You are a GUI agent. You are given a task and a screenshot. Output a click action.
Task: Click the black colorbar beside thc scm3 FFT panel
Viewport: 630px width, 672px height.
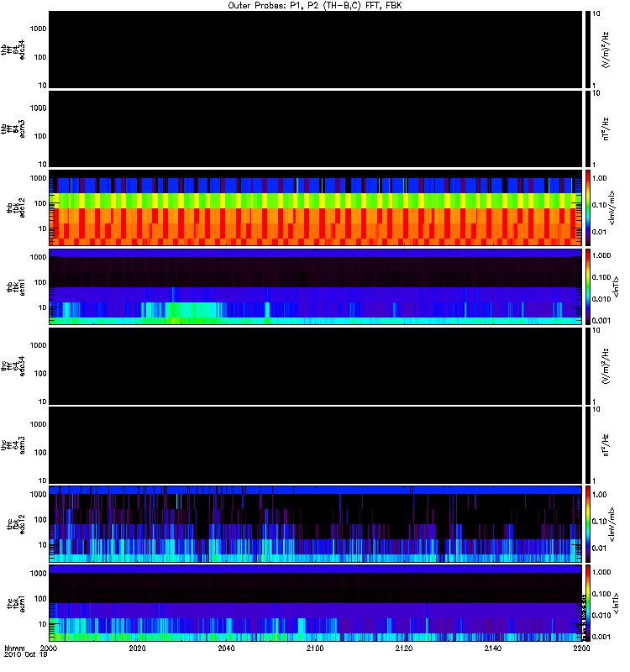click(x=587, y=445)
